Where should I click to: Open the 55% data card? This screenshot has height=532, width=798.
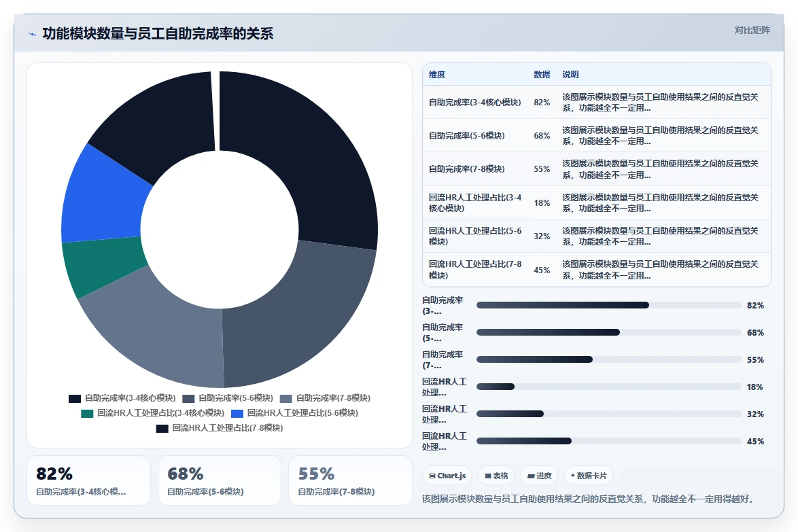pos(350,480)
